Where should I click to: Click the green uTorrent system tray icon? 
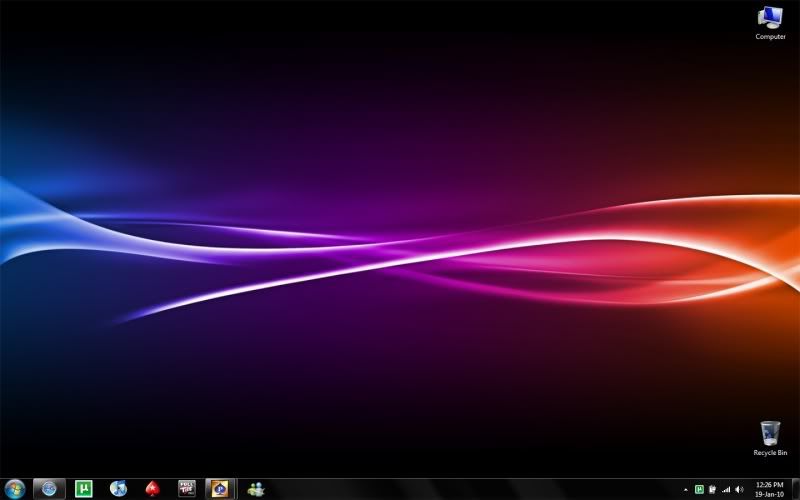699,490
